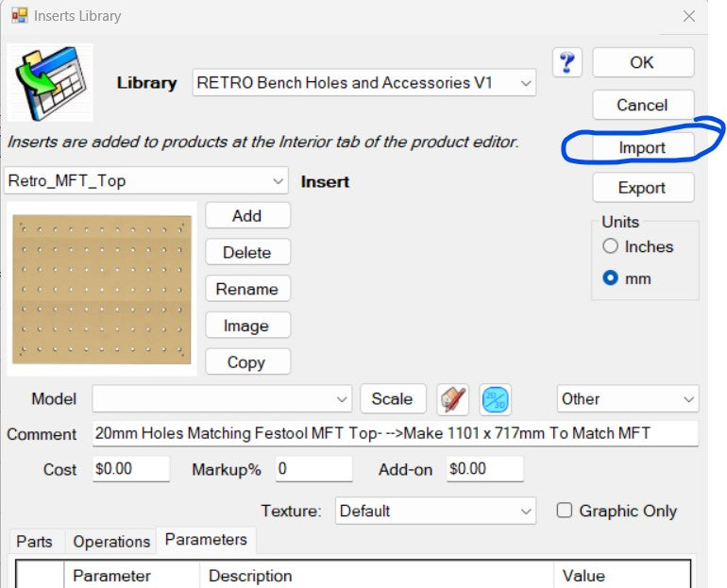Click the Import button
This screenshot has height=588, width=727.
pyautogui.click(x=642, y=147)
